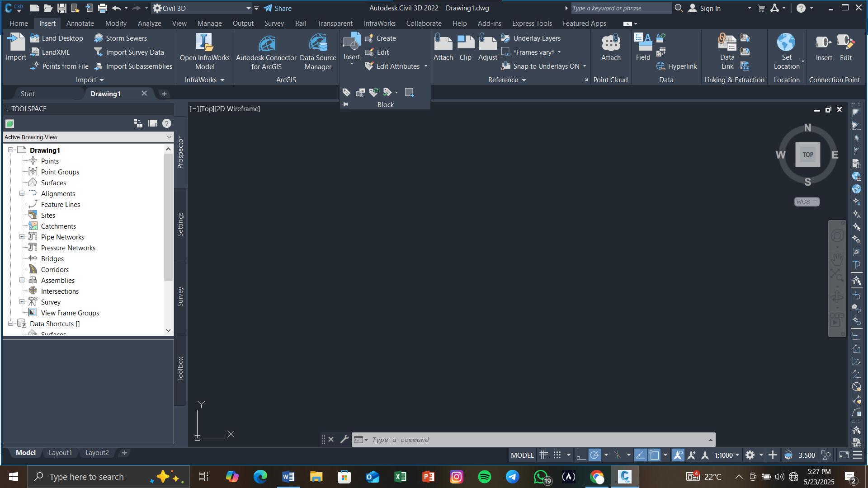Toggle ortho mode

coord(580,455)
